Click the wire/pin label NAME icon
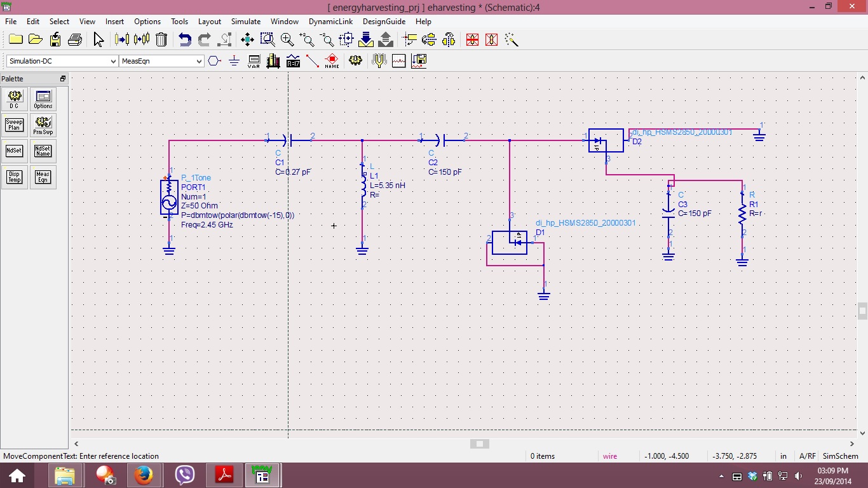Viewport: 868px width, 488px height. click(332, 61)
